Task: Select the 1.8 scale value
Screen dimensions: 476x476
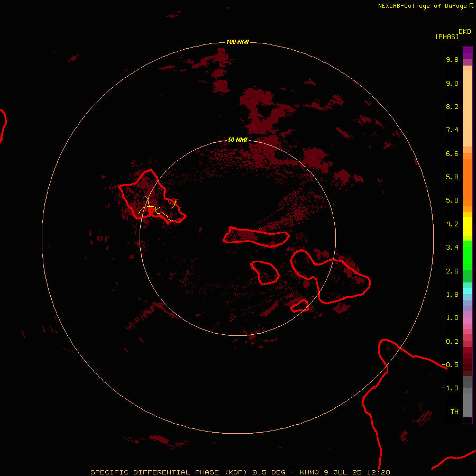Action: [452, 295]
